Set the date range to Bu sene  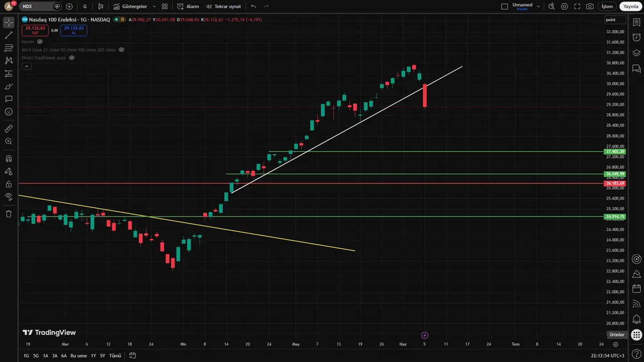tap(79, 356)
